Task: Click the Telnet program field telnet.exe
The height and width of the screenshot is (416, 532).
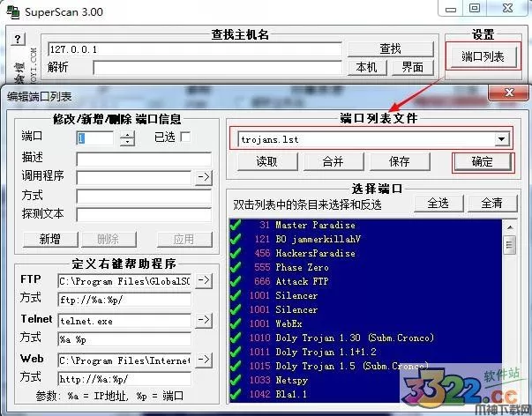Action: 124,321
